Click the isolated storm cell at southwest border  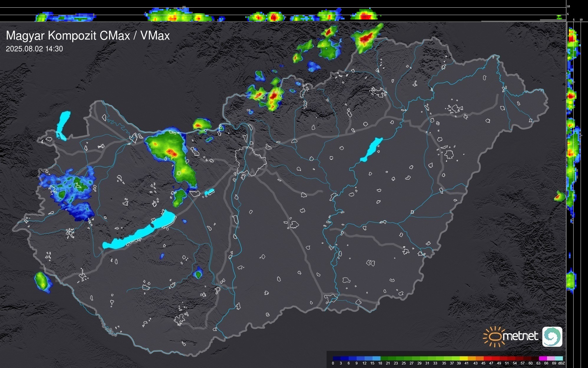42,282
